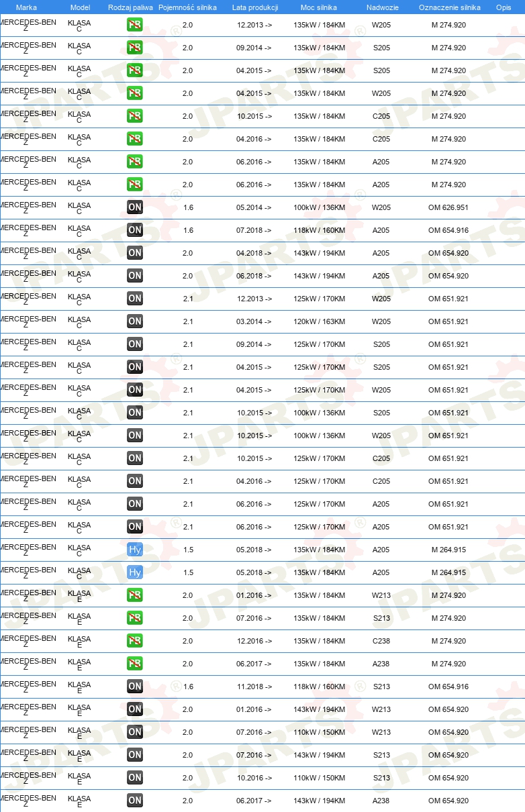
Task: Click petrol icon in 04.2015 W205 M 274.920 row
Action: pos(135,94)
